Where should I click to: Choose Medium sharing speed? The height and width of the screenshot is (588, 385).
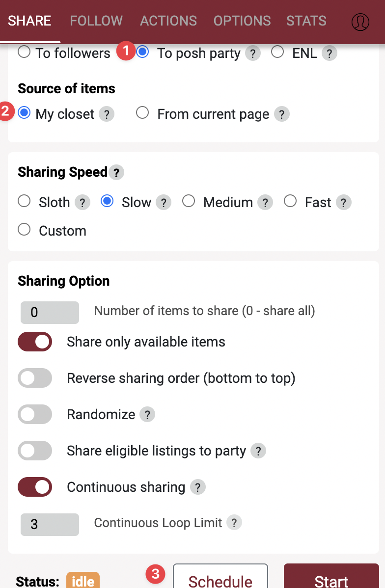pyautogui.click(x=189, y=202)
